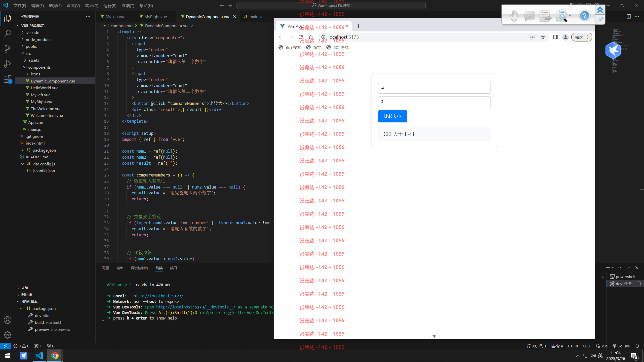Close the DynamicComponent.vue editor tab
The image size is (644, 362).
(x=235, y=17)
